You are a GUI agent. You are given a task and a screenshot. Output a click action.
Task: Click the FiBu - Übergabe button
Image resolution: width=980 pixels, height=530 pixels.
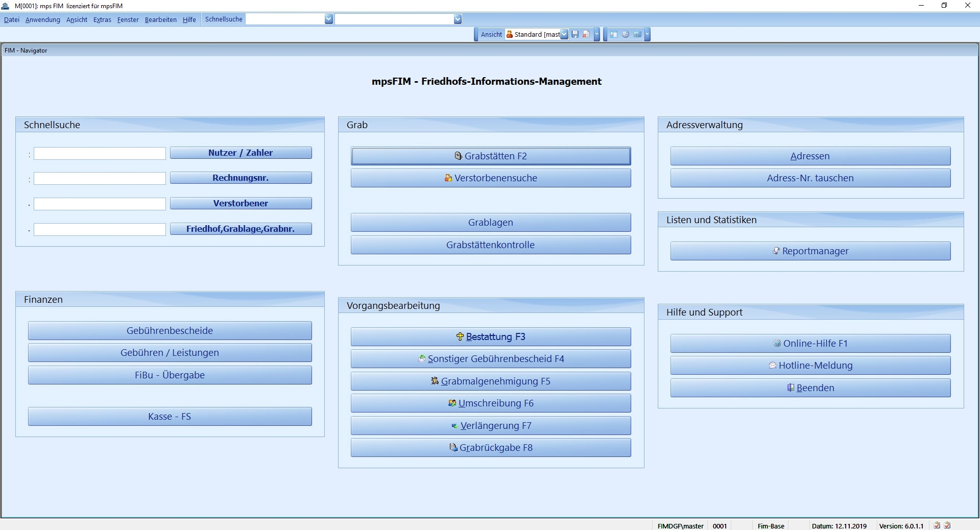coord(170,375)
